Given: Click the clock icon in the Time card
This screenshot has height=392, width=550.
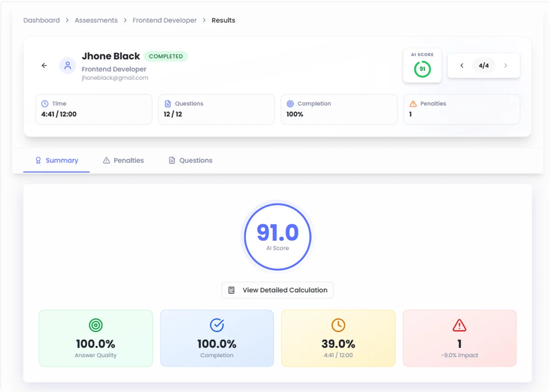Looking at the screenshot, I should pos(45,104).
